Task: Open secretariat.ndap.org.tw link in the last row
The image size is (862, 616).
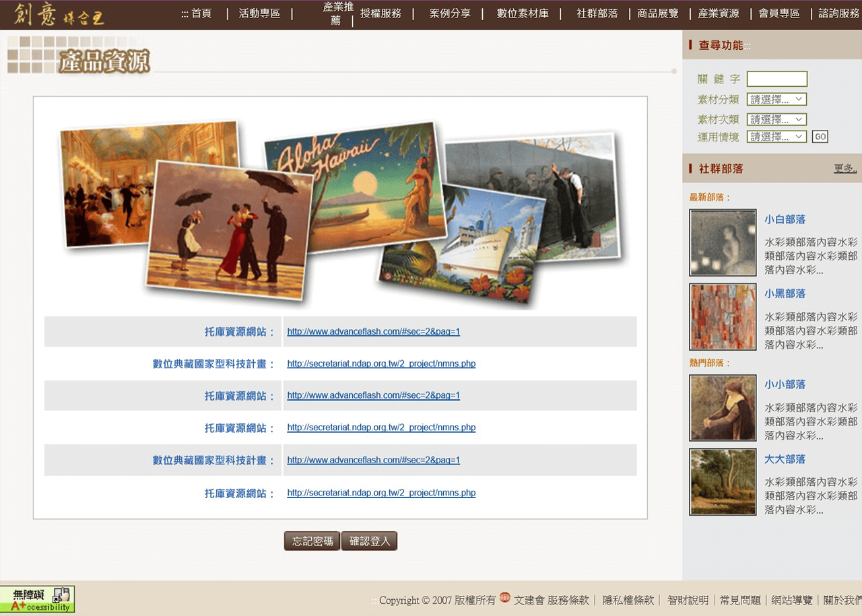Action: [x=381, y=493]
